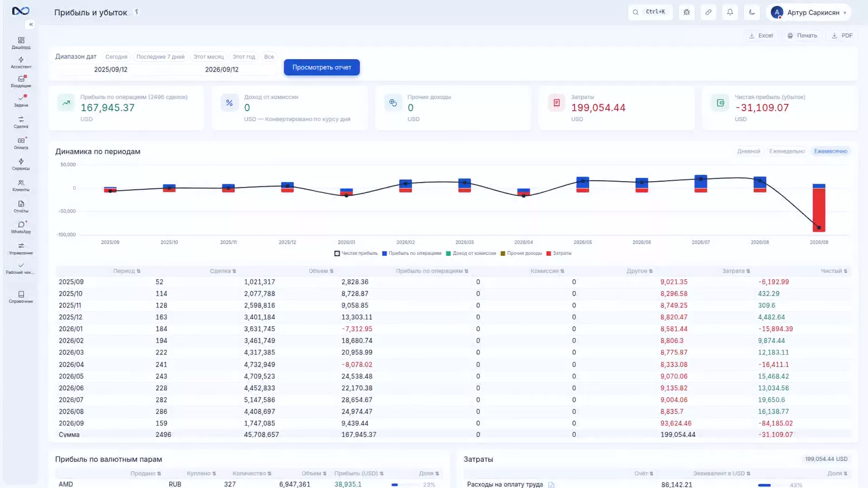
Task: Switch the chart to Еженедельно view
Action: [x=787, y=151]
